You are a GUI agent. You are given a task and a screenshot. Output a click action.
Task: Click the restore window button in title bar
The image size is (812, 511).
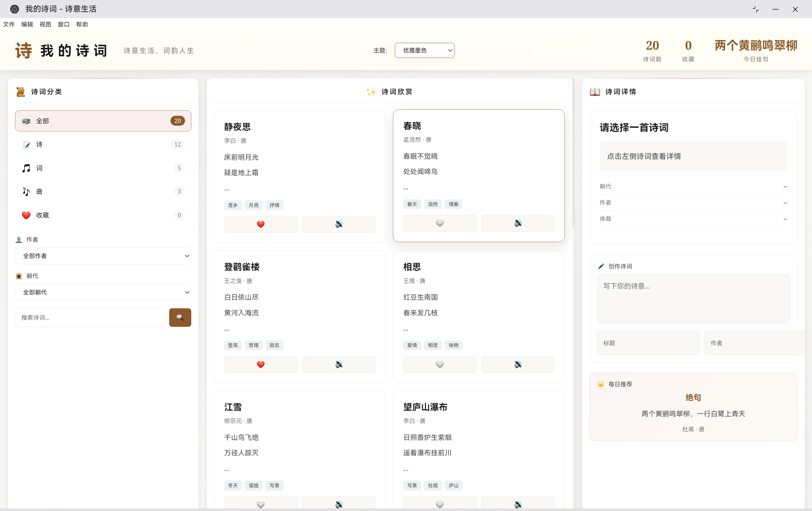[756, 9]
